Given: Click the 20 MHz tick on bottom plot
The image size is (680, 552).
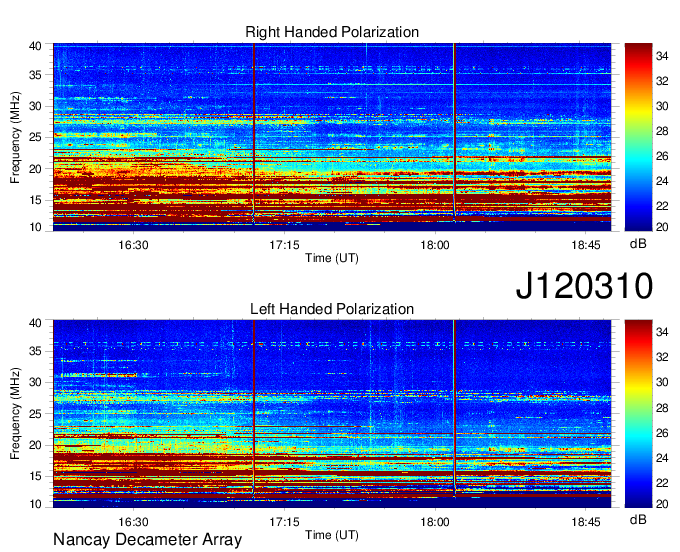Looking at the screenshot, I should (35, 445).
